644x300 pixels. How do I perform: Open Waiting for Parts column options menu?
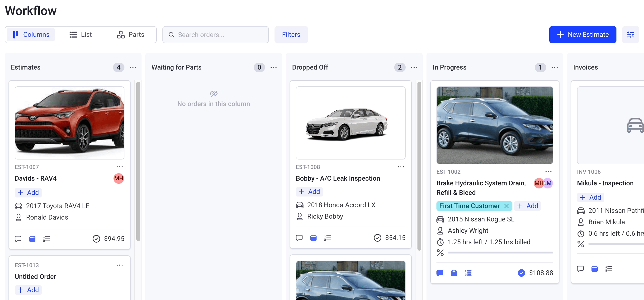[273, 67]
